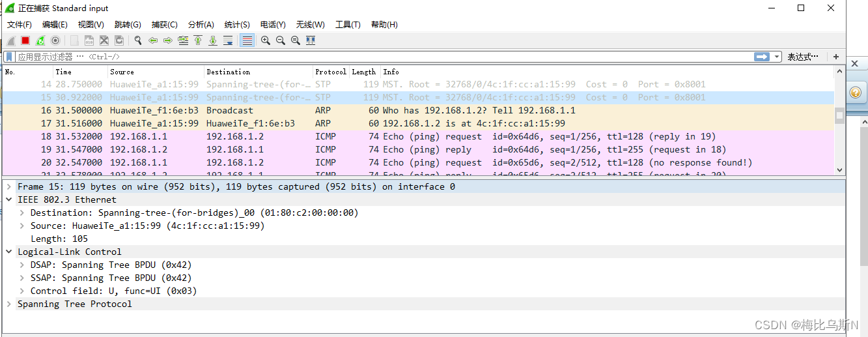The image size is (868, 337).
Task: Expand the Source HuaweiTe_a1:15:99 field
Action: (x=21, y=226)
